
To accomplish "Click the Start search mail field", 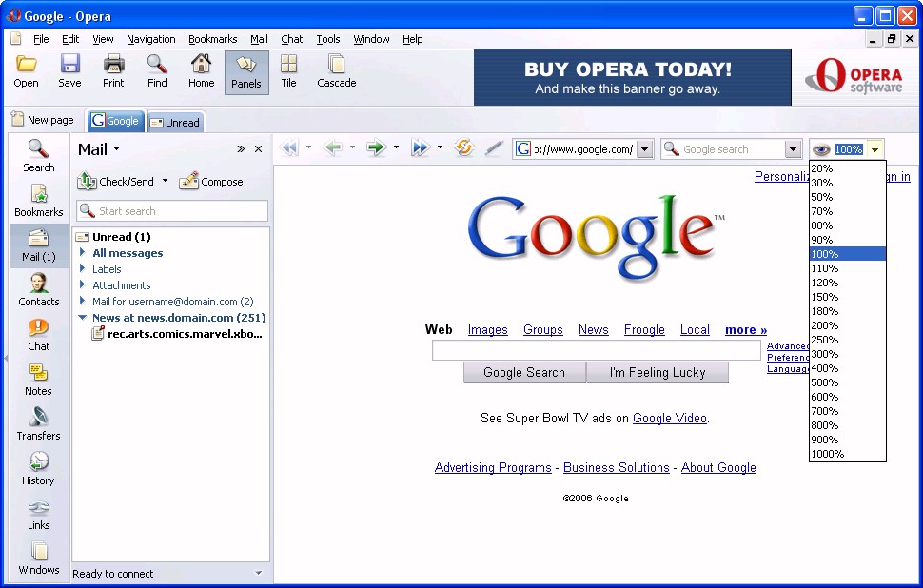I will (x=172, y=210).
